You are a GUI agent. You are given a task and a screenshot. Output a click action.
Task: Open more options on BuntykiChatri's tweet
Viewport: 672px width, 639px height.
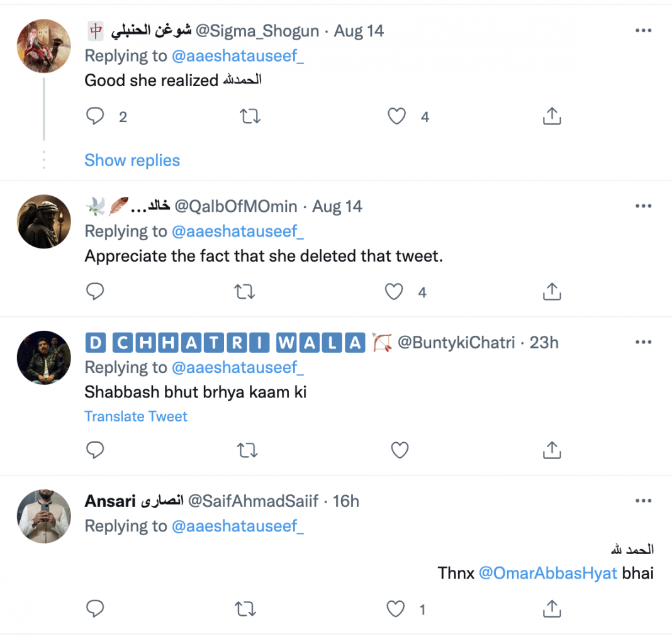point(643,342)
